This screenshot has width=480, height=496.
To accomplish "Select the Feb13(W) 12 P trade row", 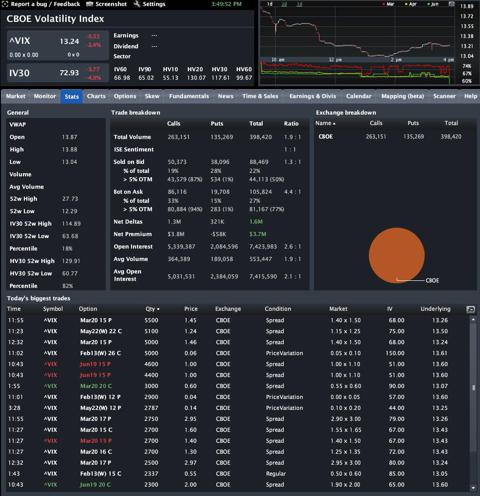I will point(237,397).
